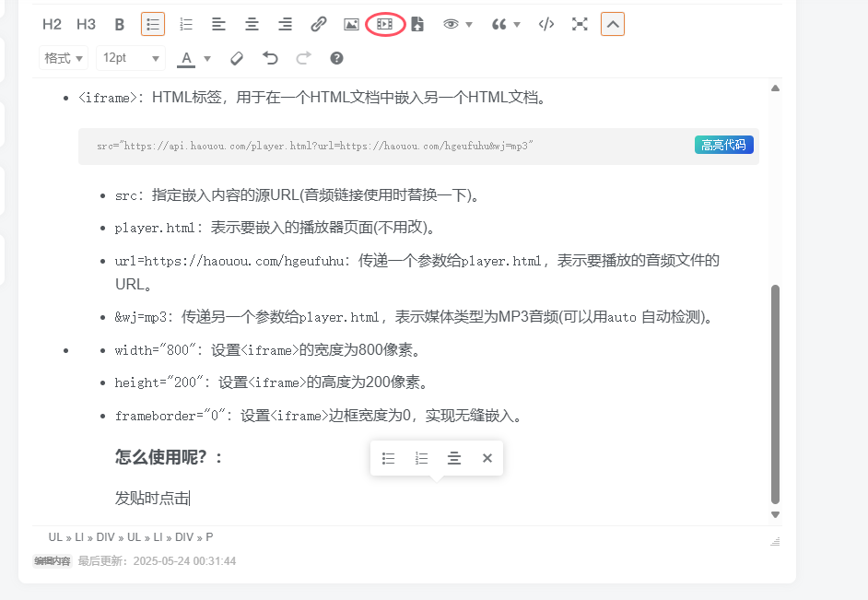Open the 12pt font size dropdown
This screenshot has width=868, height=600.
[x=131, y=58]
